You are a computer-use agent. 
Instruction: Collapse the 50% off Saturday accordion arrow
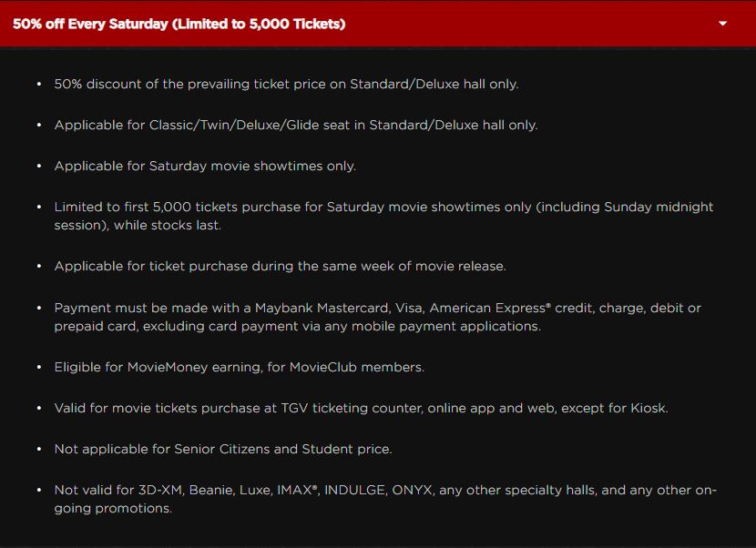tap(723, 24)
